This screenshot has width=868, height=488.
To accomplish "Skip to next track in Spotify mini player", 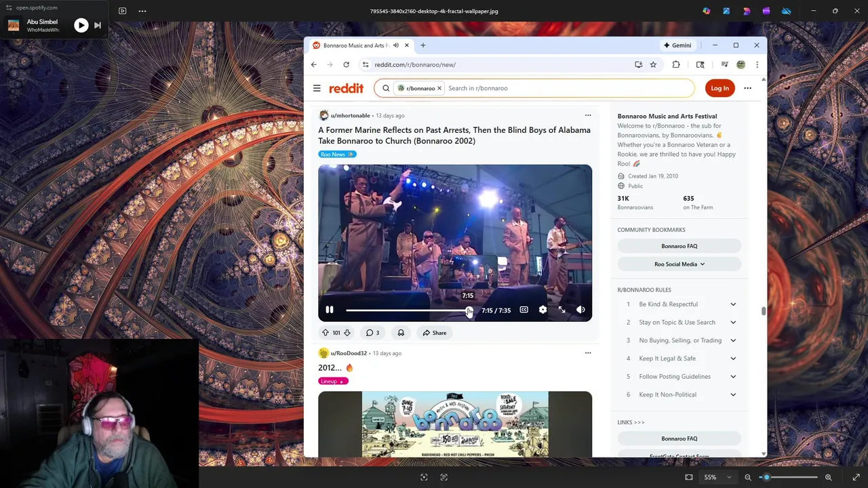I will tap(98, 26).
